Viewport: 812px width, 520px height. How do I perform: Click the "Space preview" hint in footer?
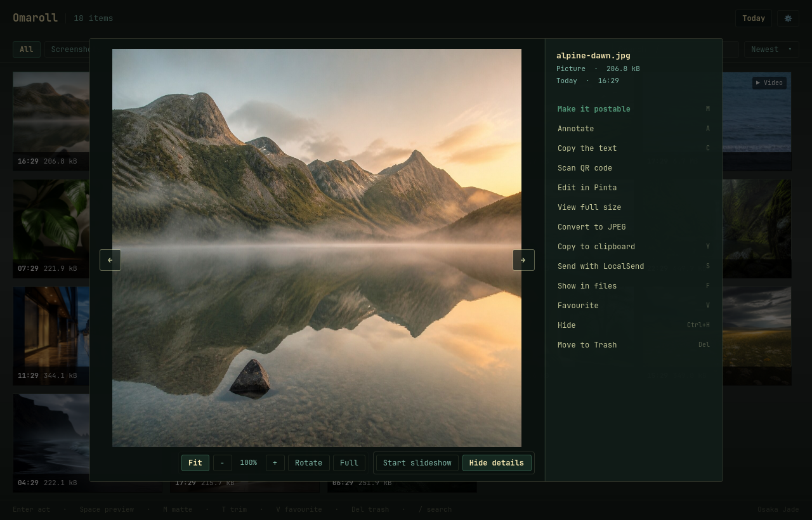(x=107, y=509)
